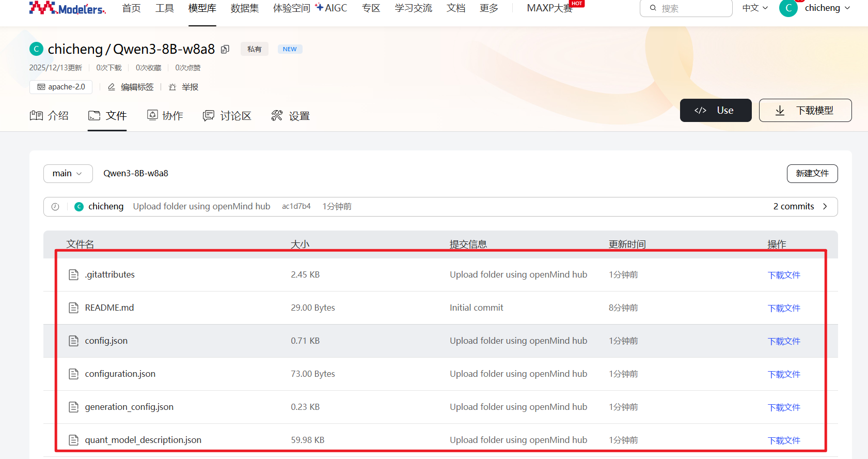The height and width of the screenshot is (459, 868).
Task: Click the apache-2.0 license tag
Action: coord(61,87)
